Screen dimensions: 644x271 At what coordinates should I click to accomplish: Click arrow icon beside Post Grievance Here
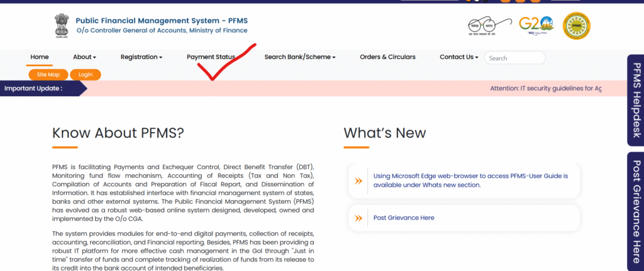tap(358, 218)
